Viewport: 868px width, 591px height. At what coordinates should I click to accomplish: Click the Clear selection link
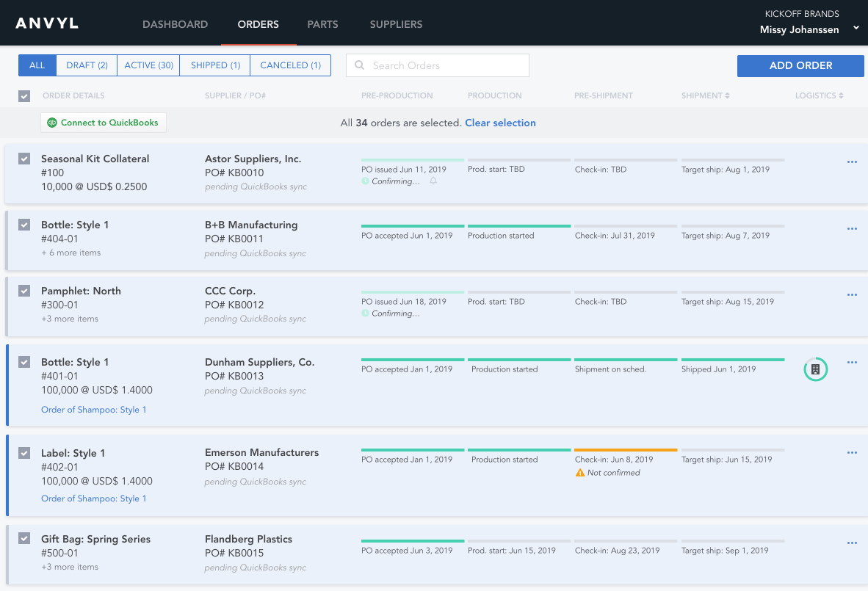500,123
